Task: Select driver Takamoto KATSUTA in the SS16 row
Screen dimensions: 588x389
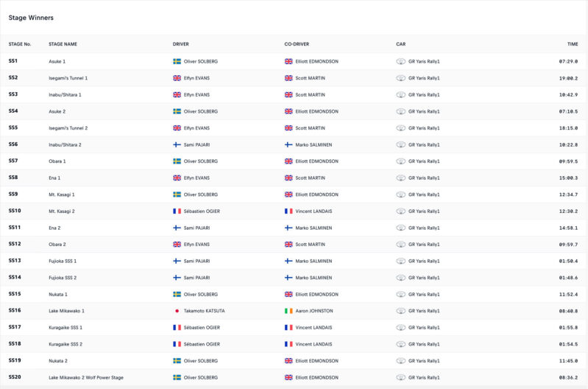Action: click(205, 311)
